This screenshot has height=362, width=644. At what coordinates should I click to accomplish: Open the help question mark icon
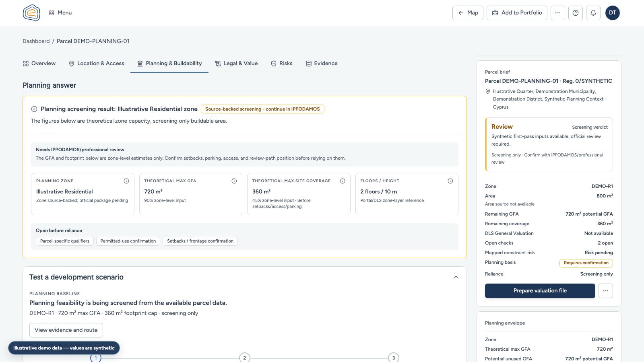pyautogui.click(x=575, y=13)
